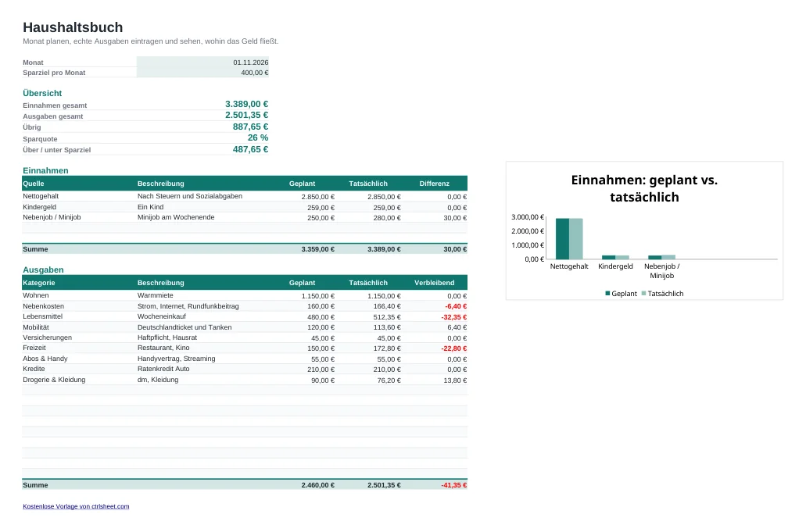Select the Lebensmittel remaining value -32,35 €
806x532 pixels.
pyautogui.click(x=435, y=317)
